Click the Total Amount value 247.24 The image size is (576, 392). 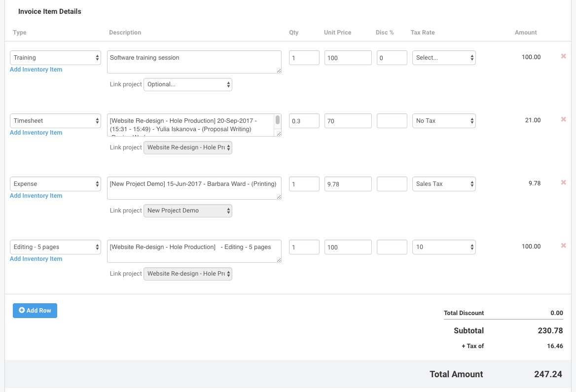coord(548,374)
